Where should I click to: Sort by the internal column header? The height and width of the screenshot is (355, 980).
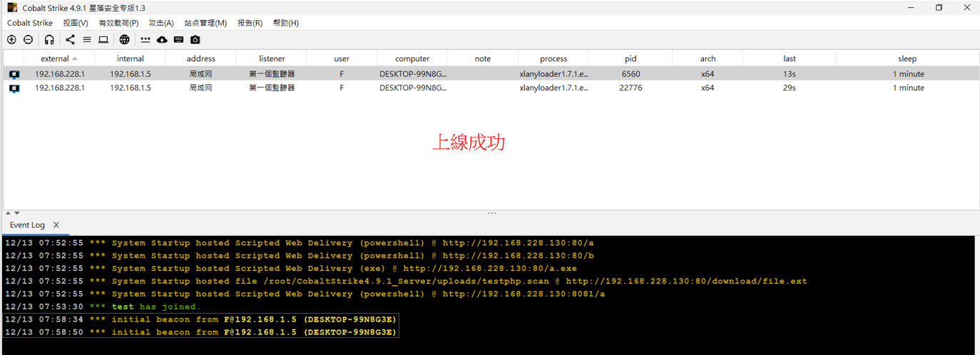point(131,58)
